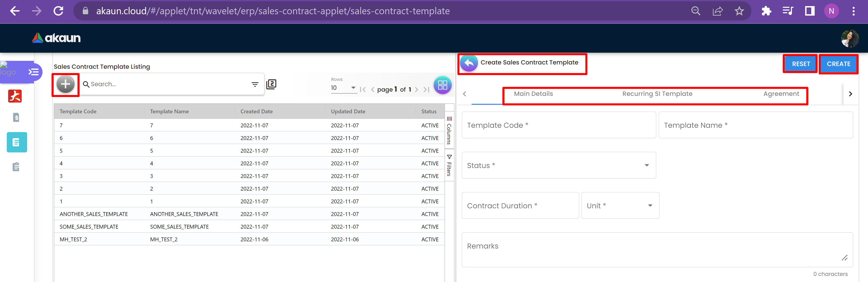Switch to the Agreement tab
This screenshot has width=868, height=282.
click(781, 94)
